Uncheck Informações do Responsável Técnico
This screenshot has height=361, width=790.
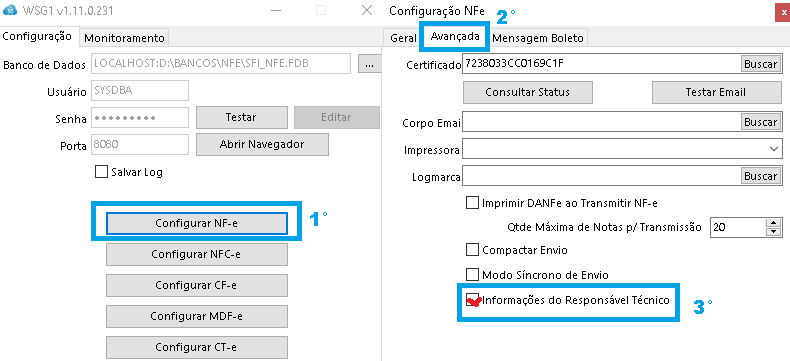coord(472,301)
